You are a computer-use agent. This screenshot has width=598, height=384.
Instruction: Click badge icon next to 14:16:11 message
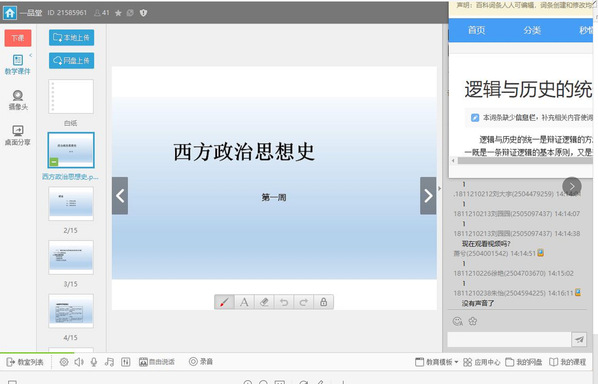tap(578, 292)
